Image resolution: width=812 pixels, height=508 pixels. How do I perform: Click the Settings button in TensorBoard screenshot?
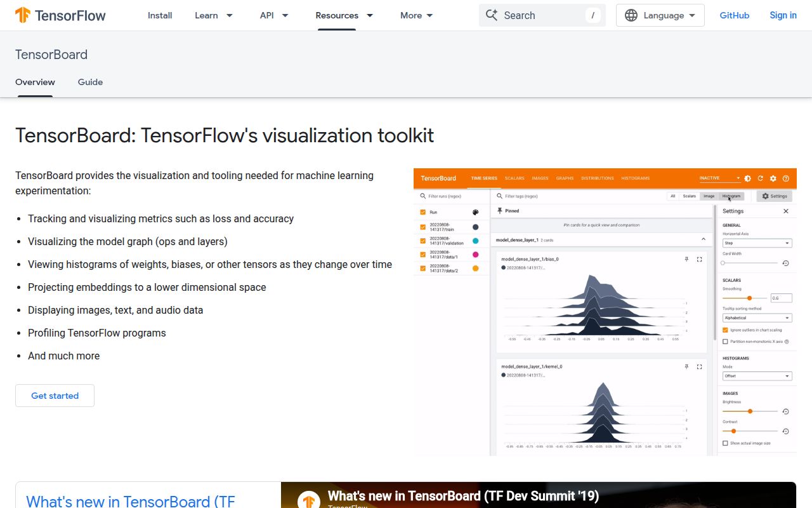tap(775, 196)
